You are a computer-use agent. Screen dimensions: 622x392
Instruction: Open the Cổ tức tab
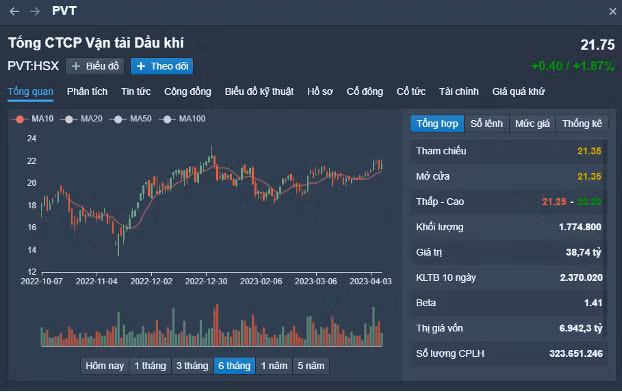(x=411, y=92)
